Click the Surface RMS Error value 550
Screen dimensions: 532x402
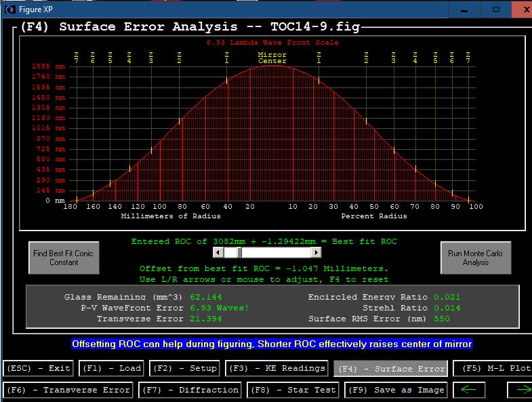click(442, 319)
